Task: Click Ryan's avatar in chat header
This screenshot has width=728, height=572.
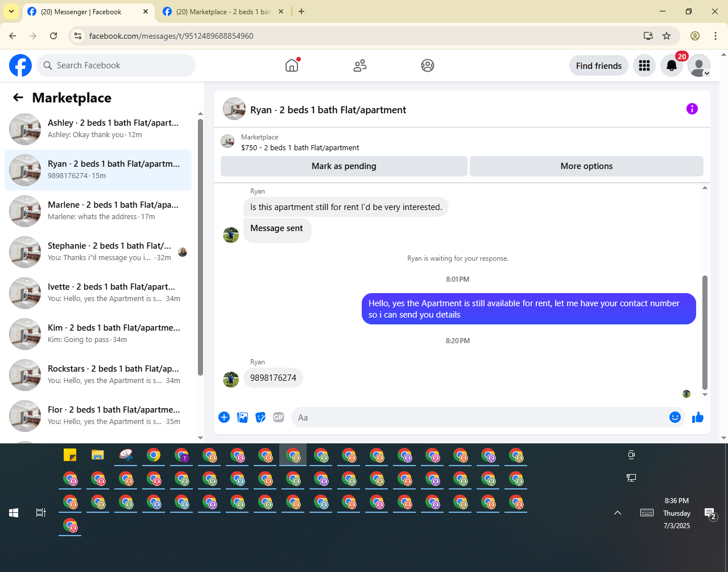Action: [x=234, y=109]
